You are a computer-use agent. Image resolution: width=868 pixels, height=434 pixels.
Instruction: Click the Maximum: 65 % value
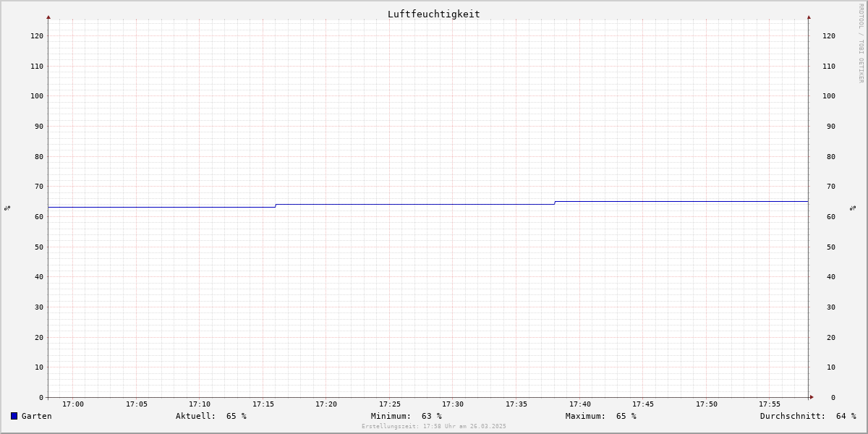(601, 416)
